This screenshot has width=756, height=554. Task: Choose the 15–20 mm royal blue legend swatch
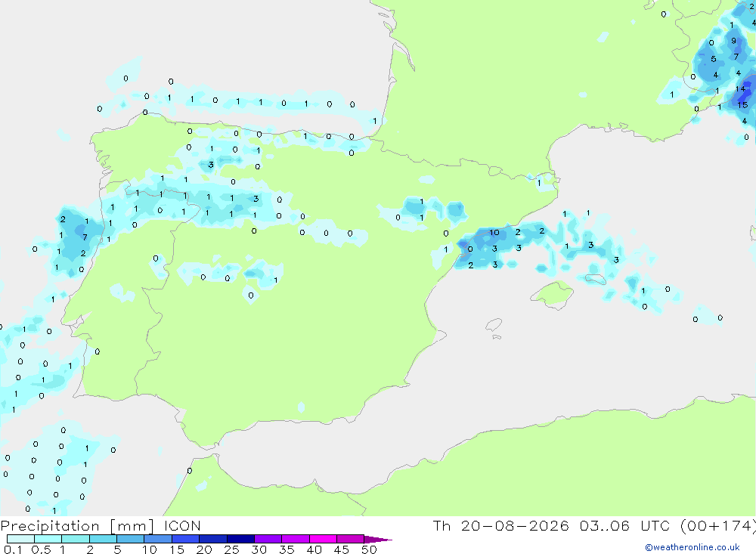point(186,539)
